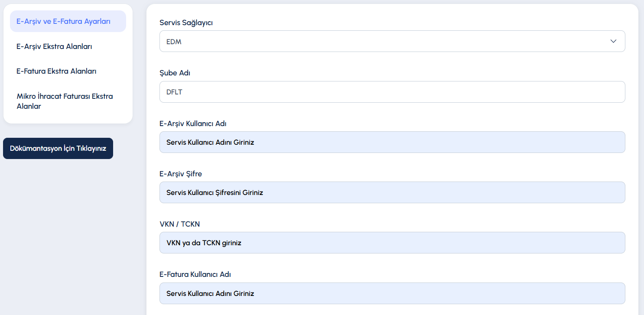Click the Servis Sağlayıcı chevron arrow

(613, 41)
